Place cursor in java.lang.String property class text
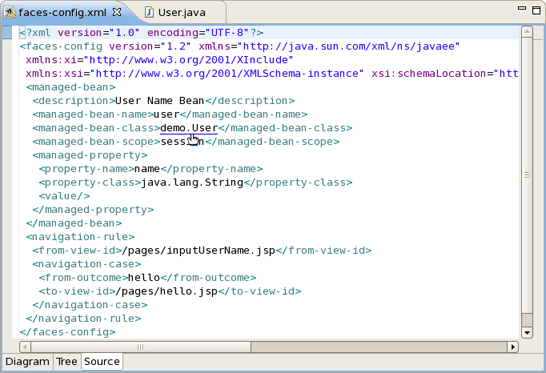 (x=192, y=182)
